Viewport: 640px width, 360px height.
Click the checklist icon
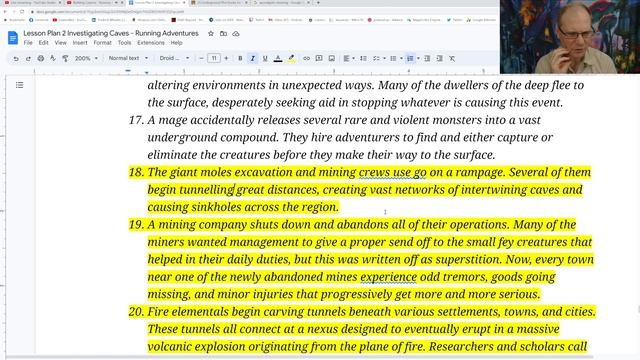tap(376, 59)
